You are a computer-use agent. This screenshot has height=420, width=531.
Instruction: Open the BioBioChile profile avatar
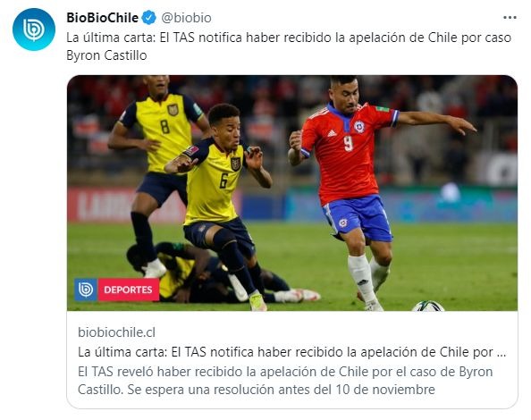point(34,29)
